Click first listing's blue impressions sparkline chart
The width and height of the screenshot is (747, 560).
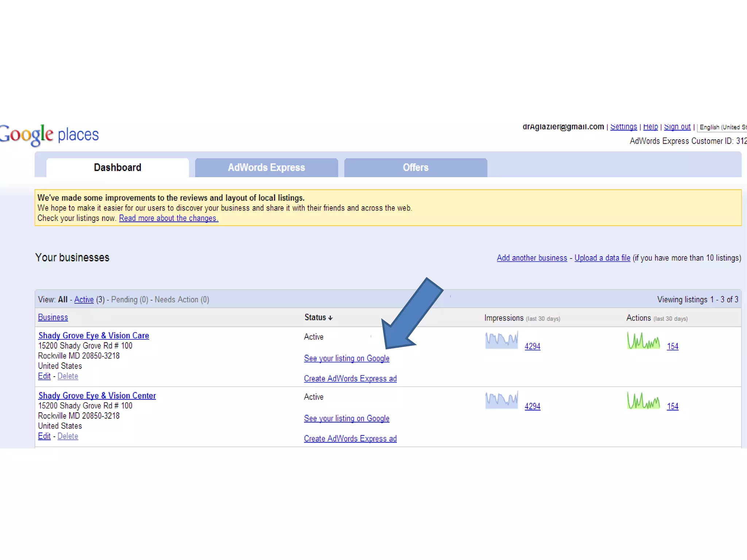tap(502, 341)
